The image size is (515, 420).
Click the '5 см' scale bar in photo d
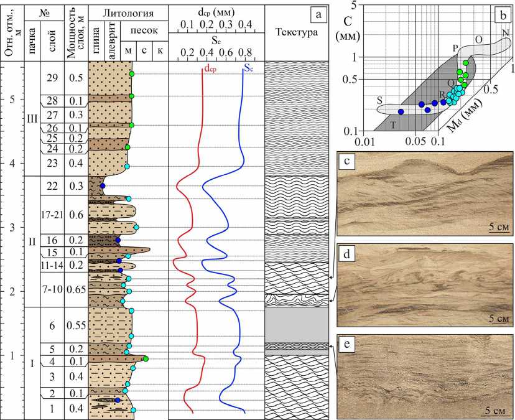499,318
